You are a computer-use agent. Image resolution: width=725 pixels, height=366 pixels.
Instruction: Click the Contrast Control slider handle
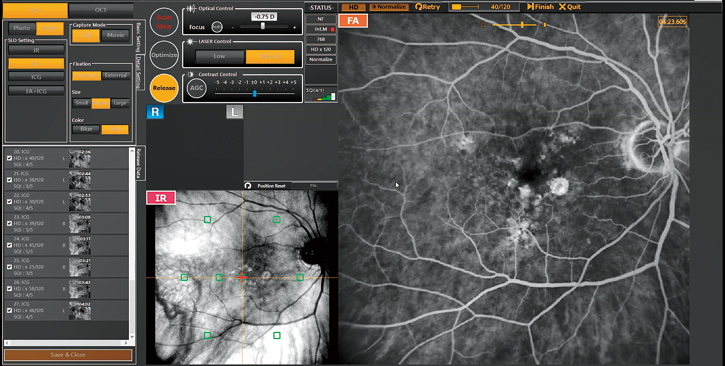[254, 93]
